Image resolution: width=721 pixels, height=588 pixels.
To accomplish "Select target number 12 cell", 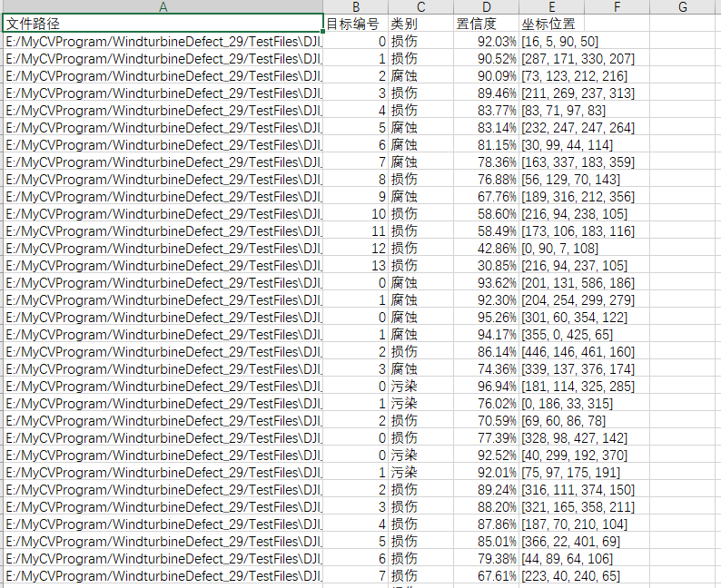I will pyautogui.click(x=356, y=248).
